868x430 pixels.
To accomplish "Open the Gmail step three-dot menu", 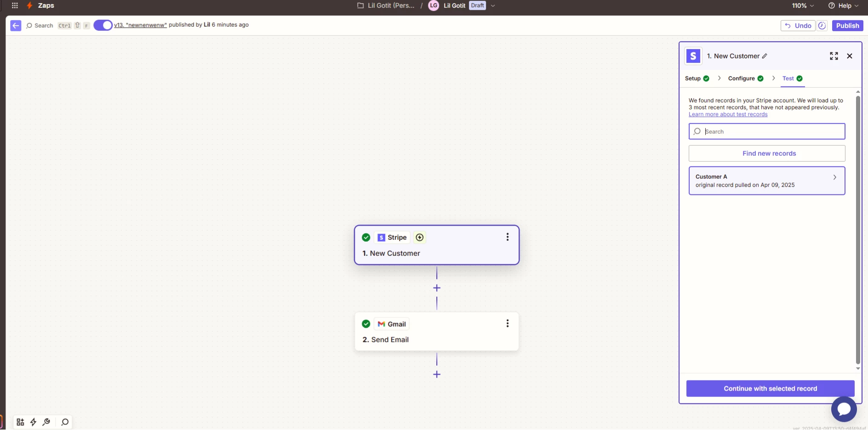I will (508, 323).
